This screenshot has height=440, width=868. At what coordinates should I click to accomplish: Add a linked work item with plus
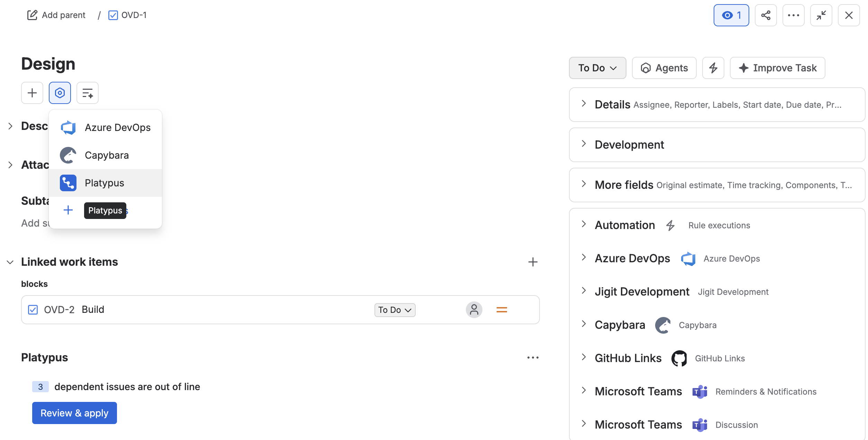point(533,262)
